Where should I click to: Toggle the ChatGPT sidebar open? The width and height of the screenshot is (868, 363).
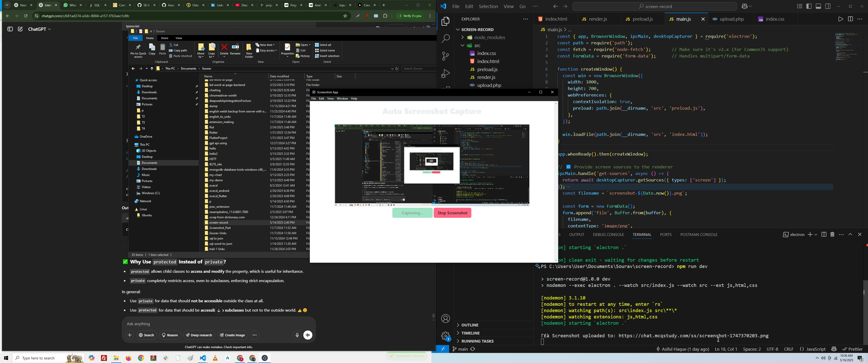pos(10,29)
